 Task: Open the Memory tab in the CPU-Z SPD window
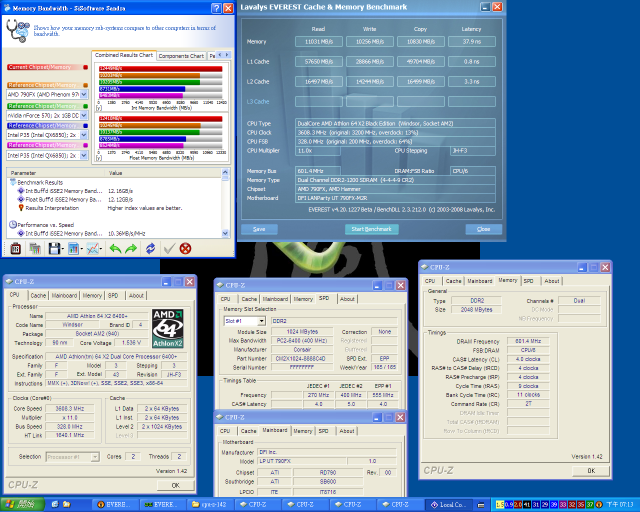pos(303,299)
